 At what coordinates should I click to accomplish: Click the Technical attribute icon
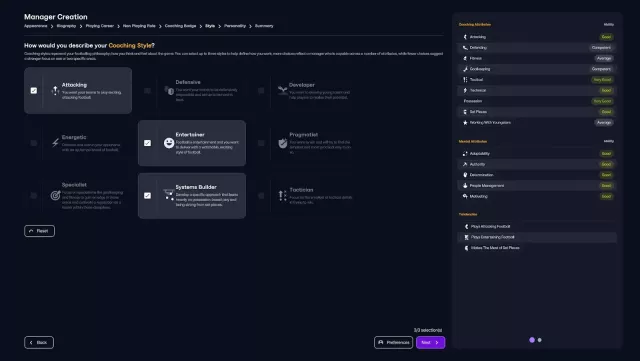(x=465, y=90)
